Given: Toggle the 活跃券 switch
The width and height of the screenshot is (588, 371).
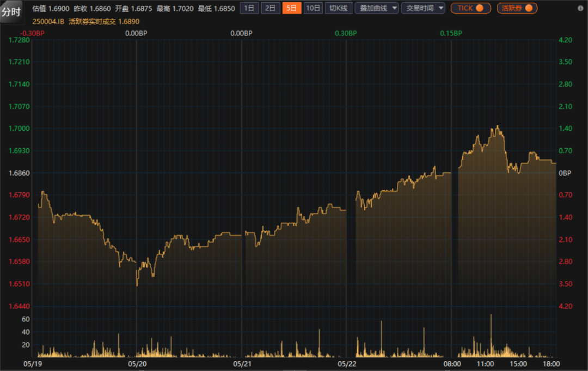Looking at the screenshot, I should pos(517,8).
